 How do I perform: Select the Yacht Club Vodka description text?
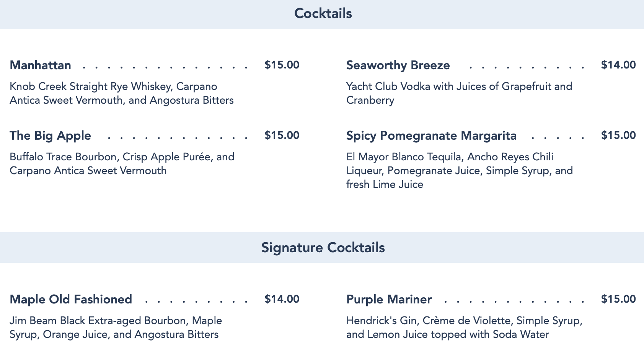459,93
